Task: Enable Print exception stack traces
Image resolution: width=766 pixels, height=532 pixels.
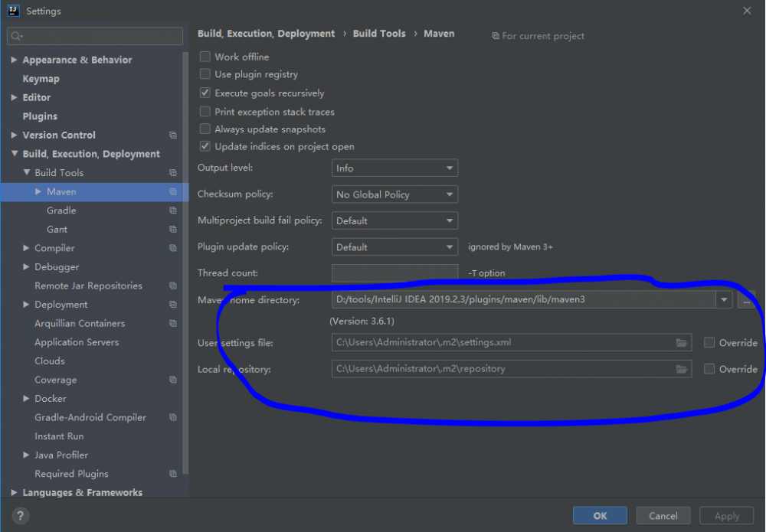Action: coord(205,112)
